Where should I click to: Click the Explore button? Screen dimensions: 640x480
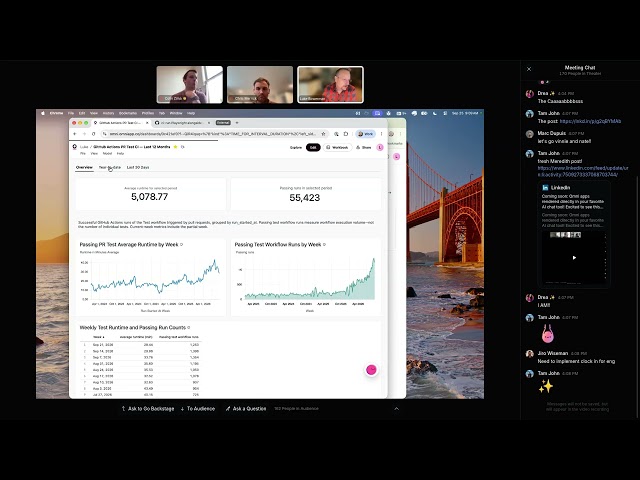tap(296, 147)
